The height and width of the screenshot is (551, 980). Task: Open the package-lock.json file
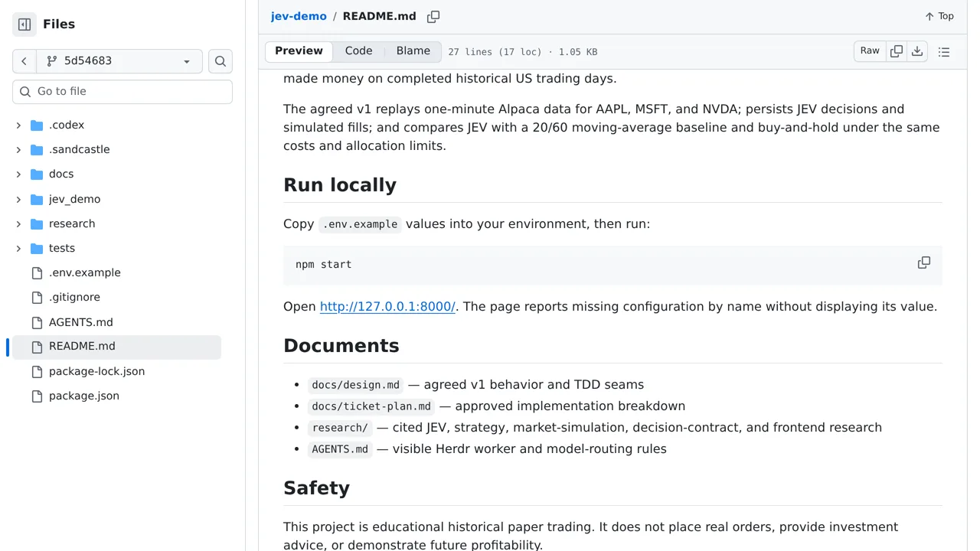(96, 371)
